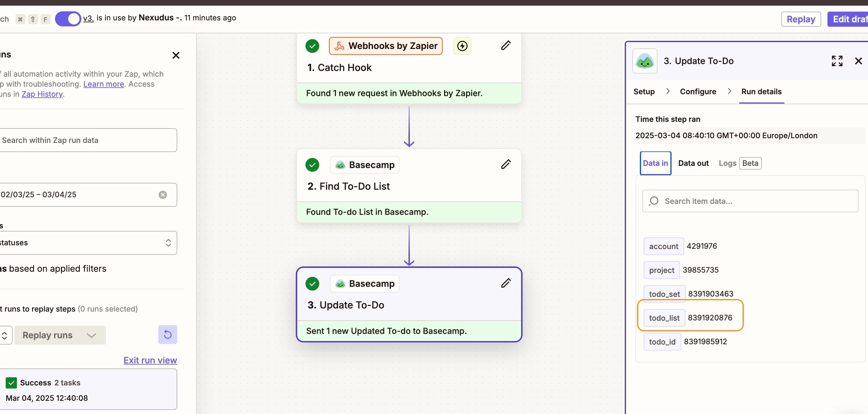Image resolution: width=868 pixels, height=414 pixels.
Task: Expand the Update To-Do panel fullscreen
Action: pos(837,61)
